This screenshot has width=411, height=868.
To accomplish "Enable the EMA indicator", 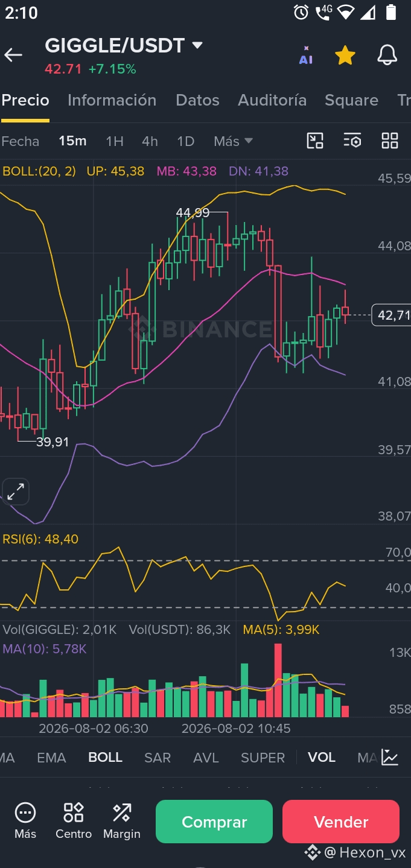I will click(x=51, y=758).
